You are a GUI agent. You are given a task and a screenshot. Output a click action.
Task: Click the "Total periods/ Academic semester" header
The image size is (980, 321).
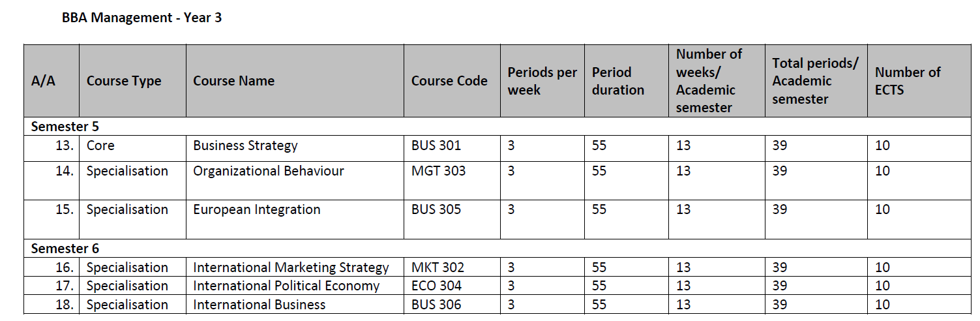tap(815, 81)
